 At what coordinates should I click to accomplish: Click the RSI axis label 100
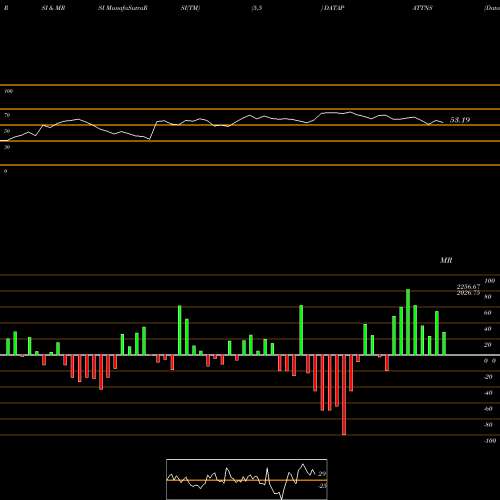(9, 91)
